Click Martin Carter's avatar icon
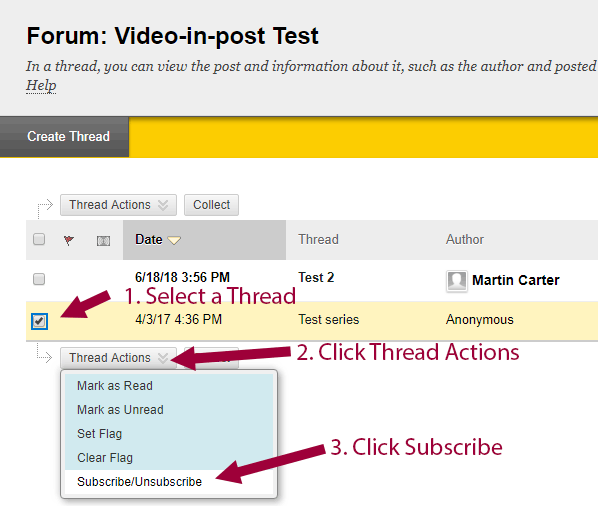The height and width of the screenshot is (506, 598). (457, 281)
